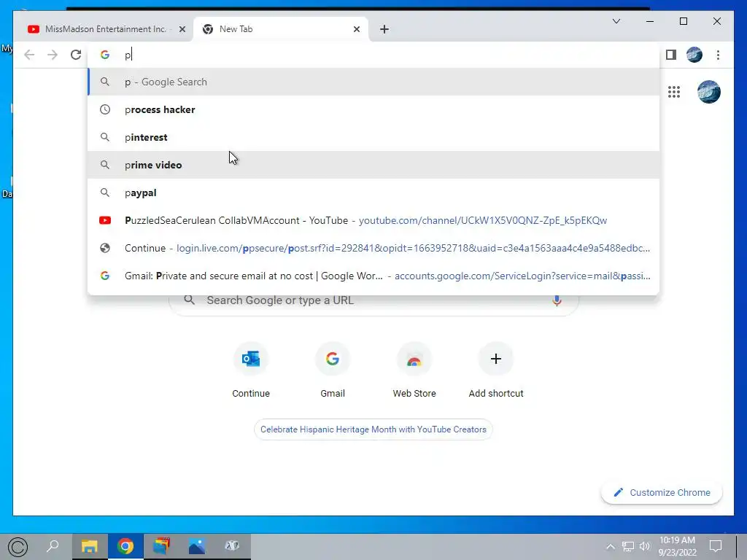747x560 pixels.
Task: Open the gray taskbar app after Photos
Action: (x=233, y=546)
